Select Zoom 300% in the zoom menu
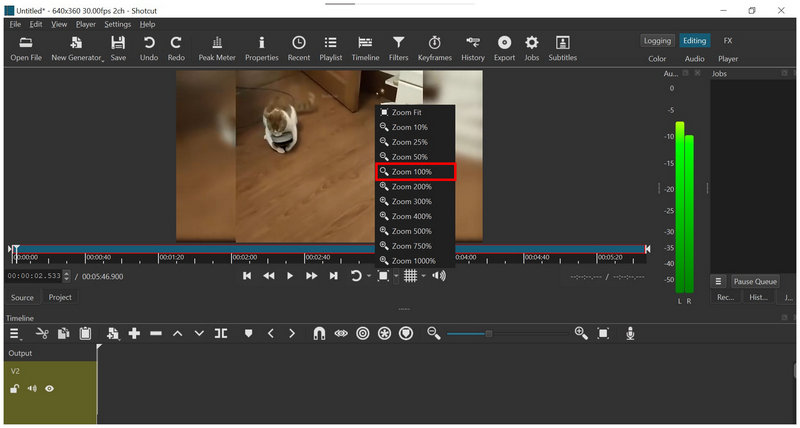This screenshot has width=800, height=428. tap(415, 202)
